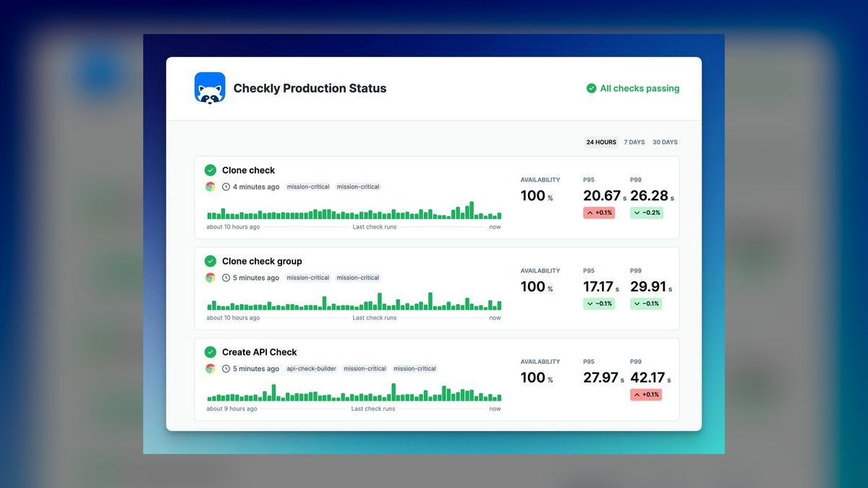868x488 pixels.
Task: Click 5 minutes ago in Create API Check row
Action: tap(256, 369)
